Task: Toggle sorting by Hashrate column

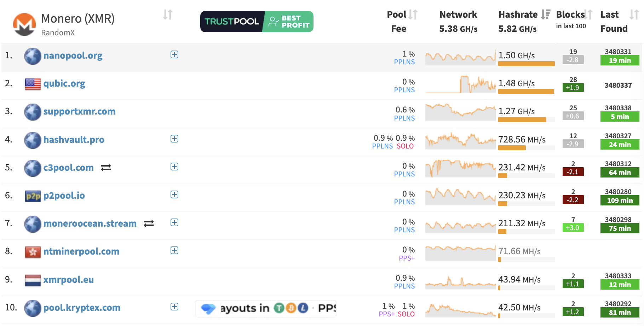Action: pos(546,14)
